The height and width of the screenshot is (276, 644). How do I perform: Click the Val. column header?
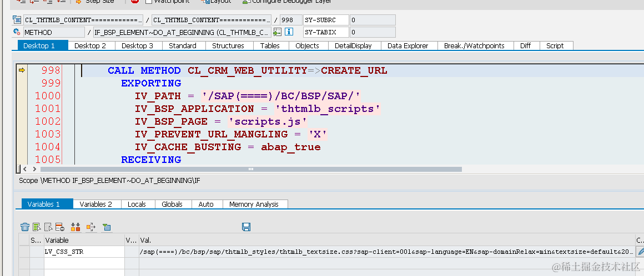387,240
